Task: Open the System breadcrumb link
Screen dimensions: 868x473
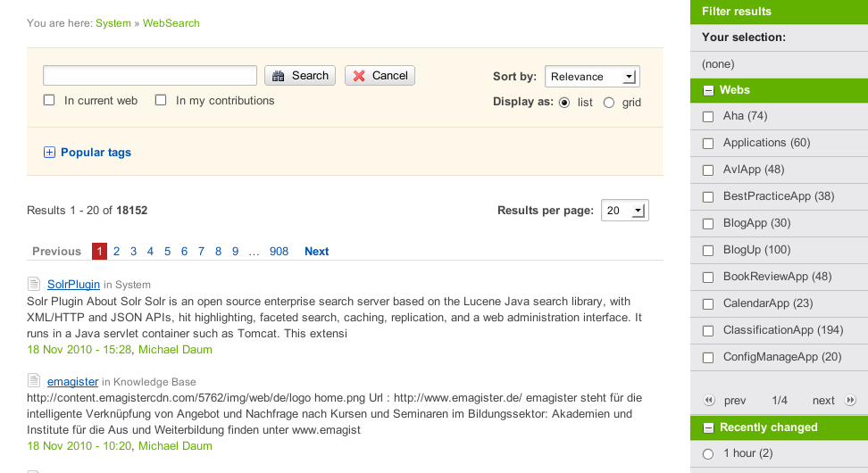Action: click(113, 23)
